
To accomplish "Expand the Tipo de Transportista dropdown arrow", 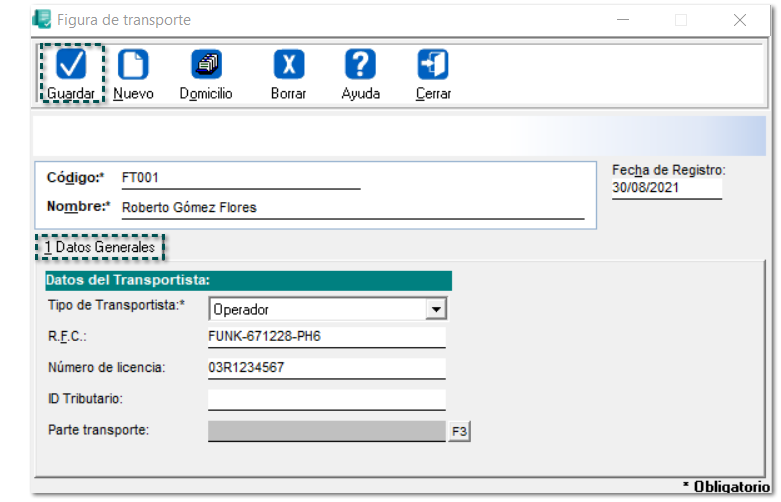I will pos(435,310).
